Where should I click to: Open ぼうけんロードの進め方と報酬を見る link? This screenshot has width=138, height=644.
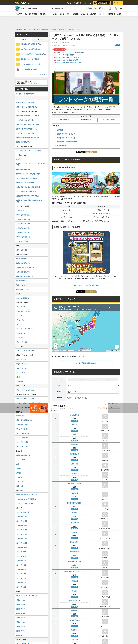[x=86, y=285]
